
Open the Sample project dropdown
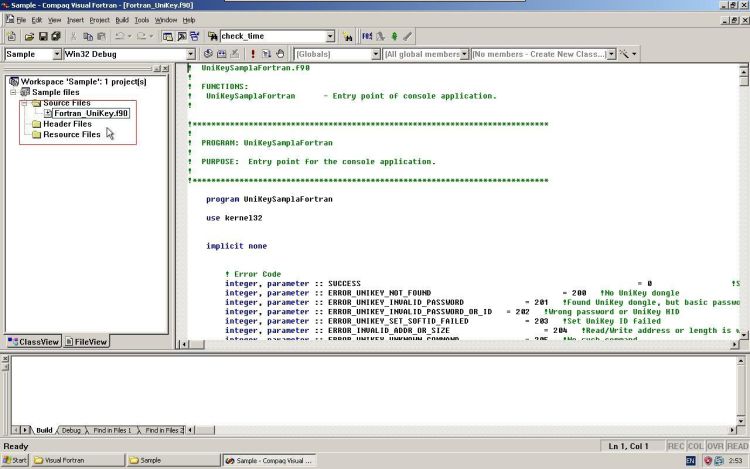[56, 54]
